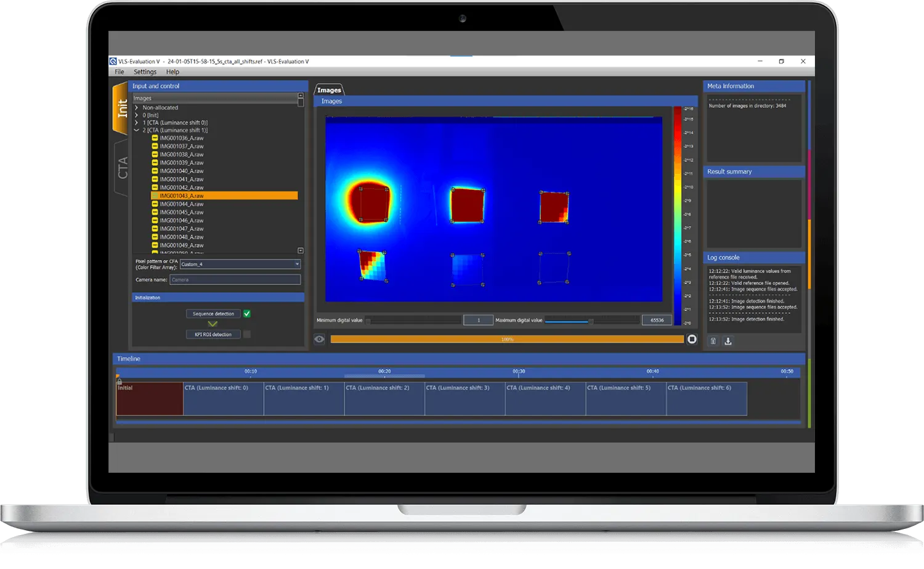Select IMG001042_A.raw in the tree
The height and width of the screenshot is (569, 924).
point(181,187)
